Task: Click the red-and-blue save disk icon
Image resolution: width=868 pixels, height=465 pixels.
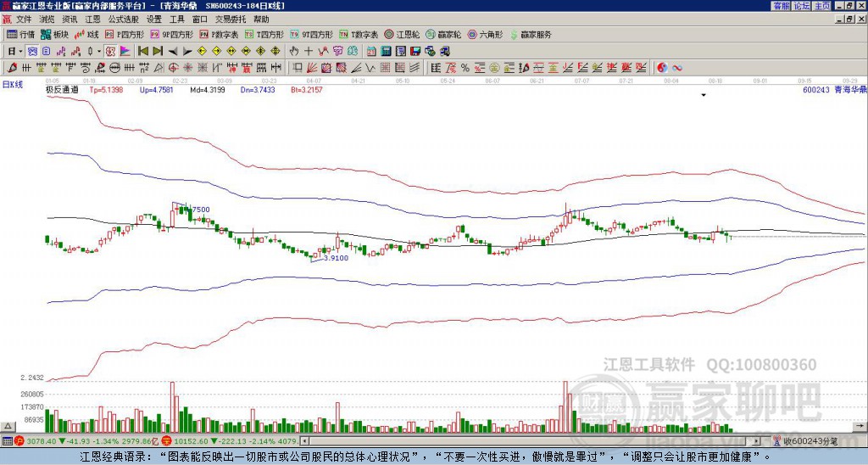Action: point(415,52)
